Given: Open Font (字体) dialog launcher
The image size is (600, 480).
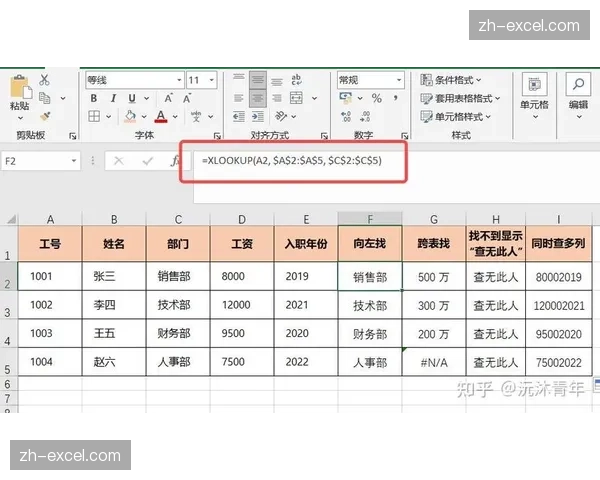Looking at the screenshot, I should (217, 136).
